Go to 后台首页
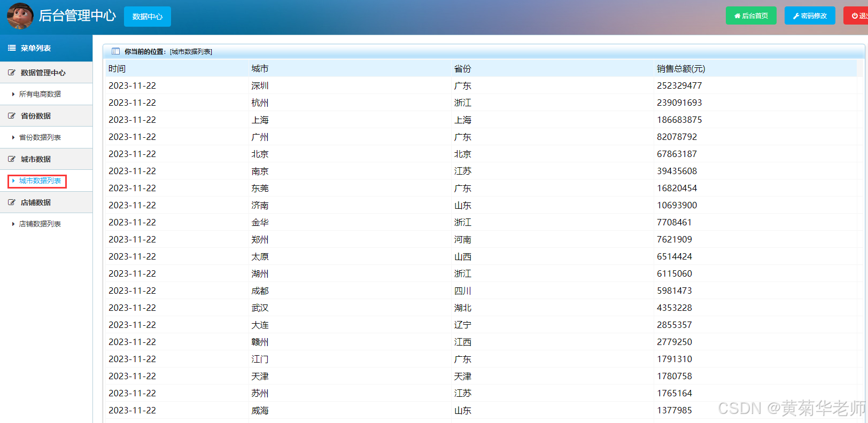This screenshot has height=423, width=868. coord(751,15)
